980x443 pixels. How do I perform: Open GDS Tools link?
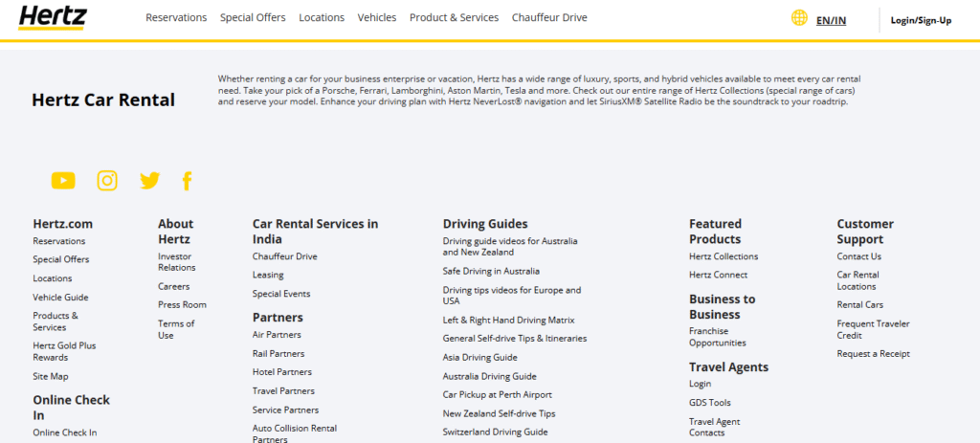710,403
